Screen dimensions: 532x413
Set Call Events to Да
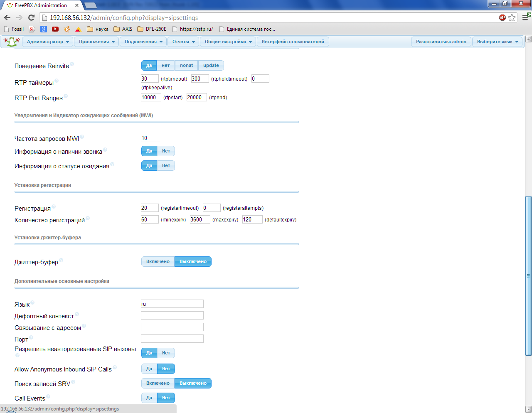coord(149,398)
